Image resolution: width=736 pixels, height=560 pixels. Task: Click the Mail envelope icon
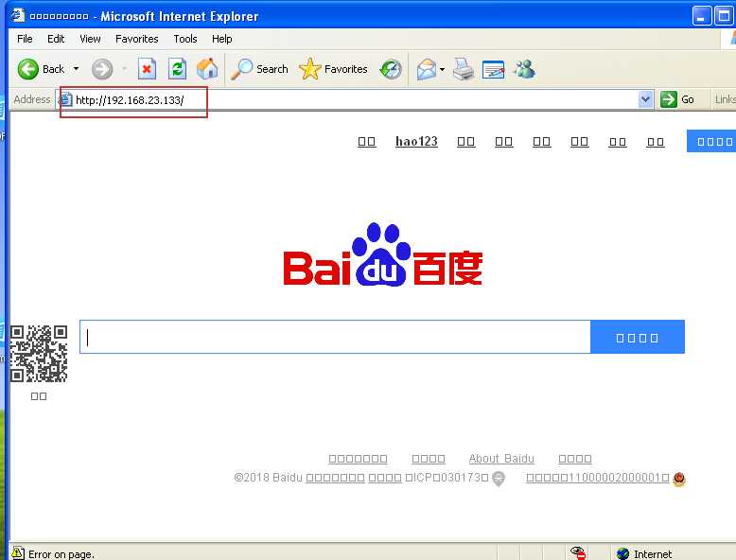pos(427,69)
